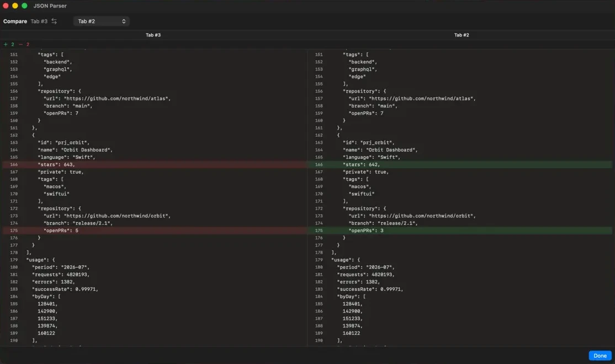
Task: Click "byDay": [ line in left pane
Action: tap(46, 297)
